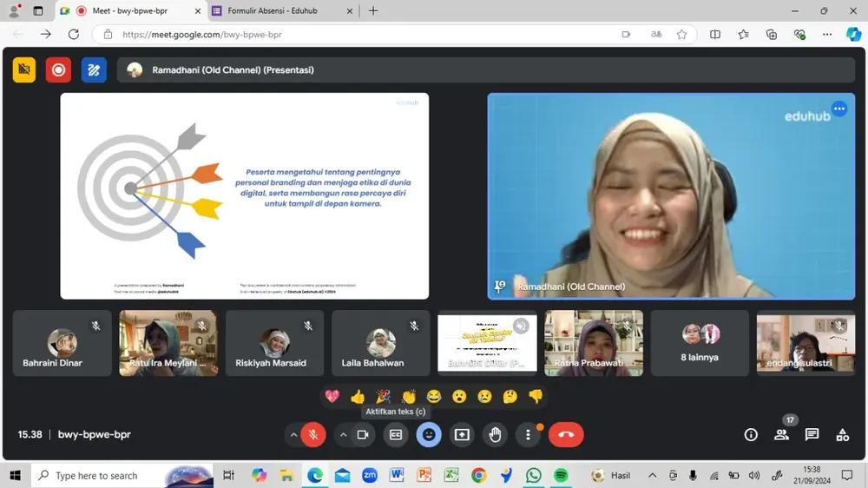Image resolution: width=868 pixels, height=488 pixels.
Task: Open more options three-dot menu
Action: [x=528, y=435]
